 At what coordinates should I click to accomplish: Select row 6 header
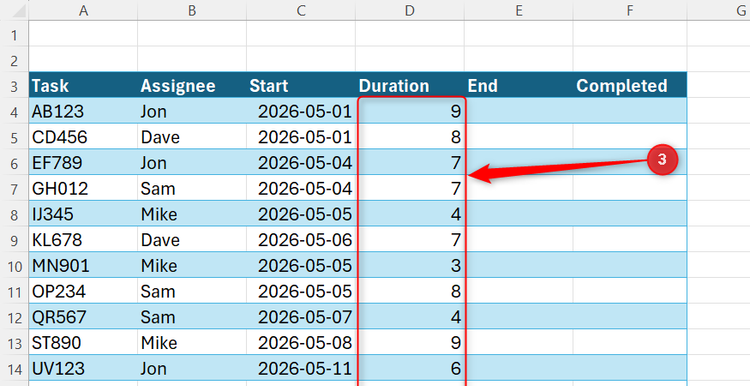[x=14, y=163]
